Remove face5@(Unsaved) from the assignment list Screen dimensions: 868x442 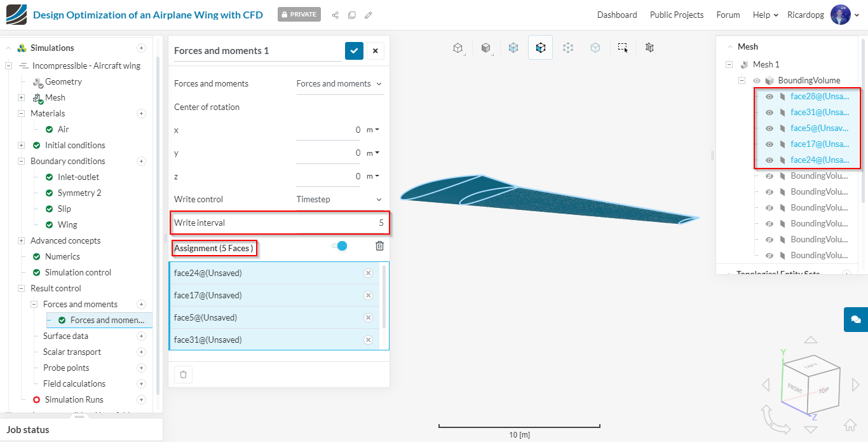click(x=368, y=317)
